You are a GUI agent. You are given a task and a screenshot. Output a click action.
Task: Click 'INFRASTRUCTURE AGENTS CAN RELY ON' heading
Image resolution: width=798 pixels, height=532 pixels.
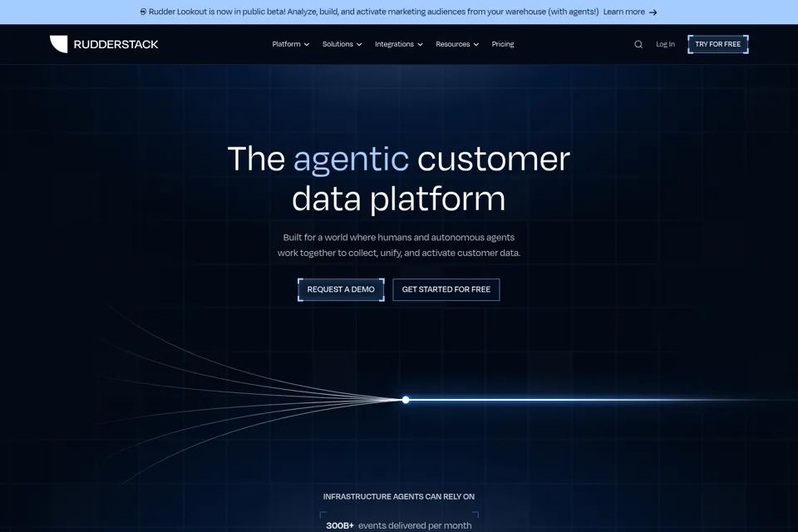399,496
